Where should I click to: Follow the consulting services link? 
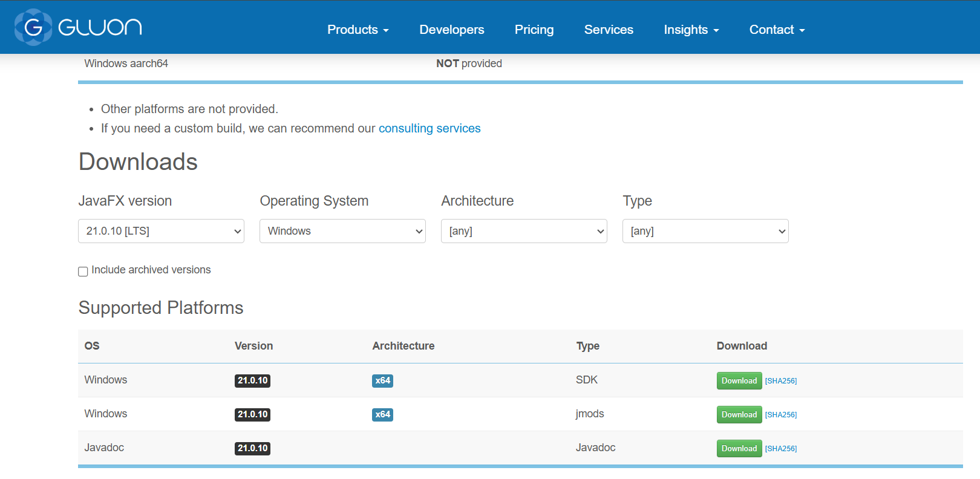[x=430, y=128]
